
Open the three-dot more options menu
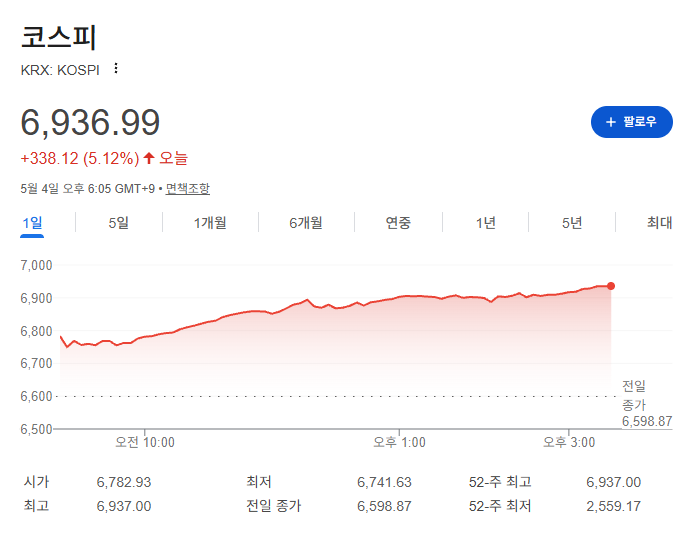116,68
